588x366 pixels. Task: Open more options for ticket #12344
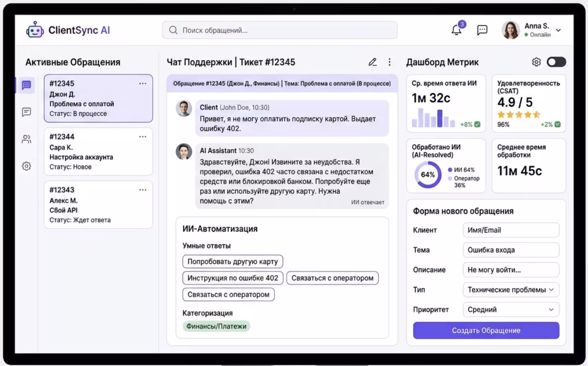(x=142, y=137)
